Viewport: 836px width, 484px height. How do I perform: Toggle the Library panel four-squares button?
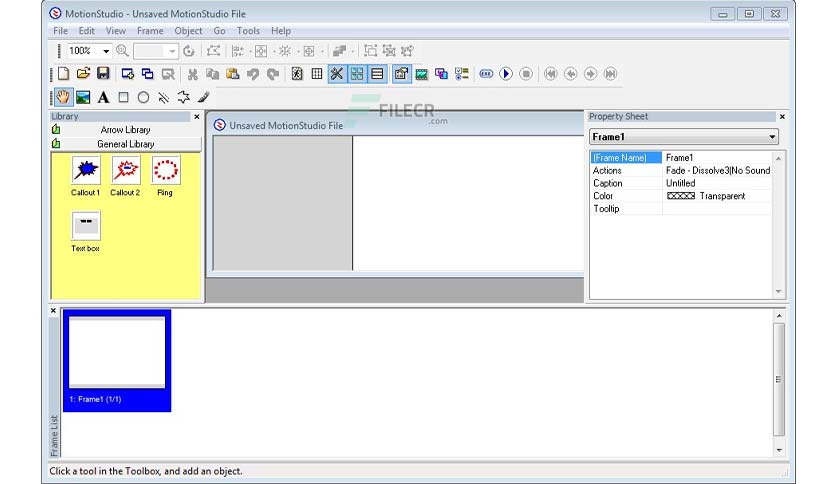(x=357, y=74)
